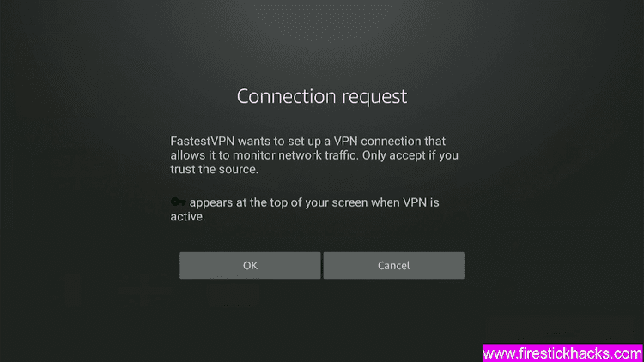
Task: Click the faded dark rectangle under OK button
Action: (x=234, y=295)
